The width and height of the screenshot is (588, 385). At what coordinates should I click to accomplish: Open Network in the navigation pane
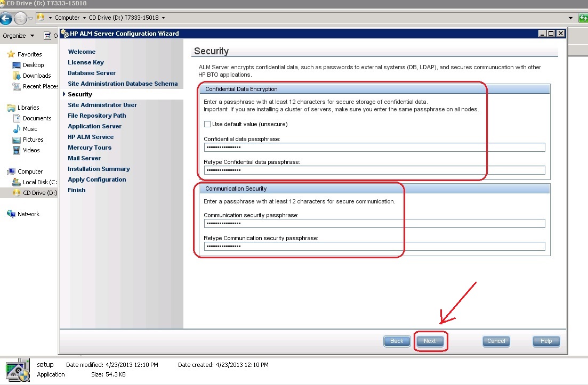click(x=28, y=214)
